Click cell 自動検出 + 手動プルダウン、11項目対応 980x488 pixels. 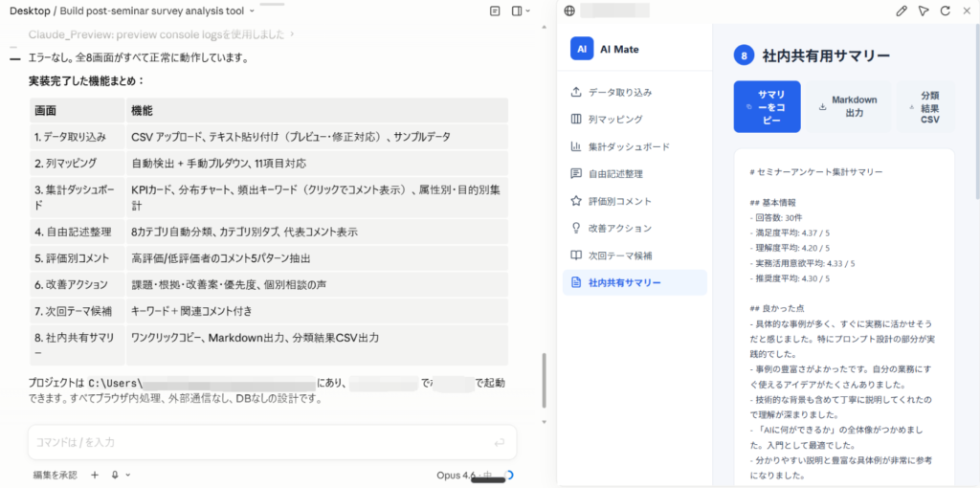tap(317, 164)
